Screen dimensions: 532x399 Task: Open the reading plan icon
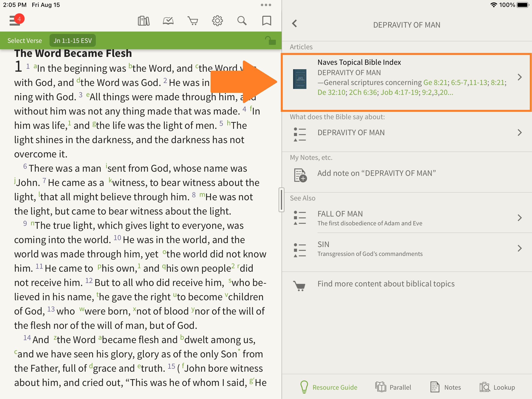168,21
